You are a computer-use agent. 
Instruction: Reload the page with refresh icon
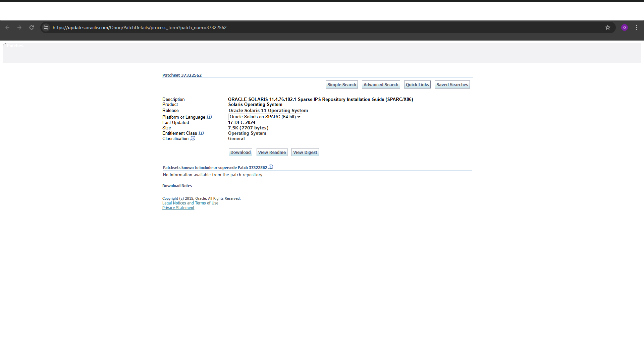[32, 27]
